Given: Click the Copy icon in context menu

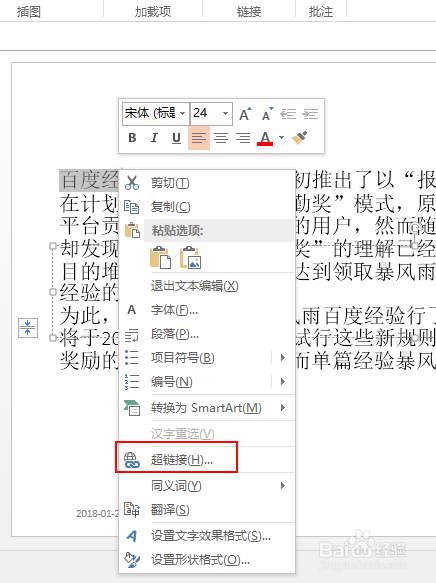Looking at the screenshot, I should click(132, 207).
